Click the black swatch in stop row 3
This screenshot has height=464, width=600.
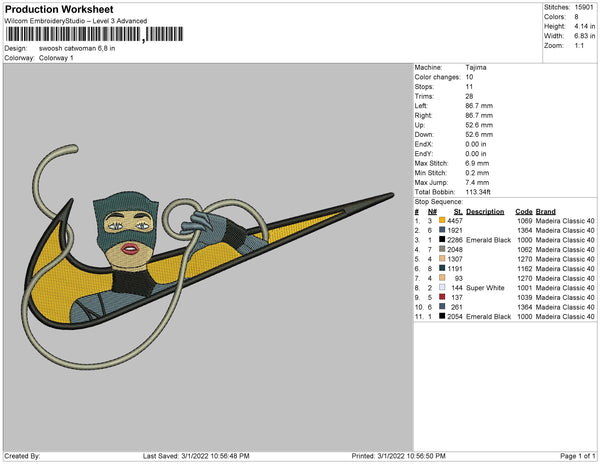(442, 239)
